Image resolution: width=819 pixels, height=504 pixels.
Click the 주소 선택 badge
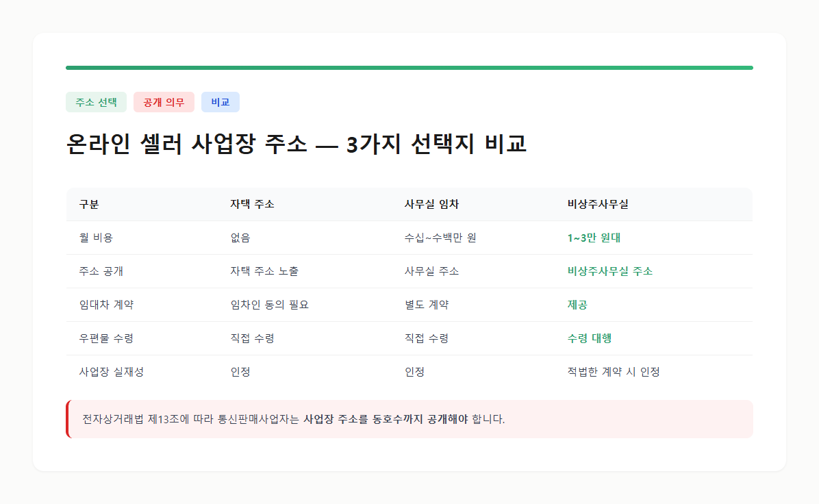click(x=96, y=101)
